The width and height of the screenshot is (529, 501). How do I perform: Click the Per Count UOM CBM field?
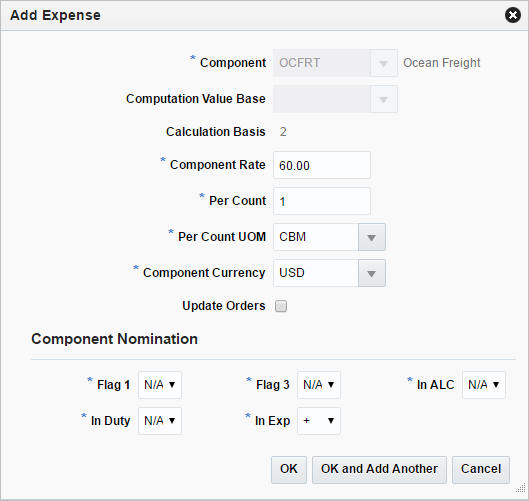point(316,237)
